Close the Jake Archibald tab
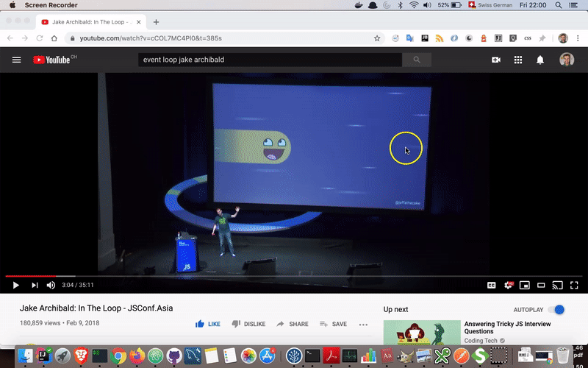This screenshot has height=368, width=588. (138, 22)
